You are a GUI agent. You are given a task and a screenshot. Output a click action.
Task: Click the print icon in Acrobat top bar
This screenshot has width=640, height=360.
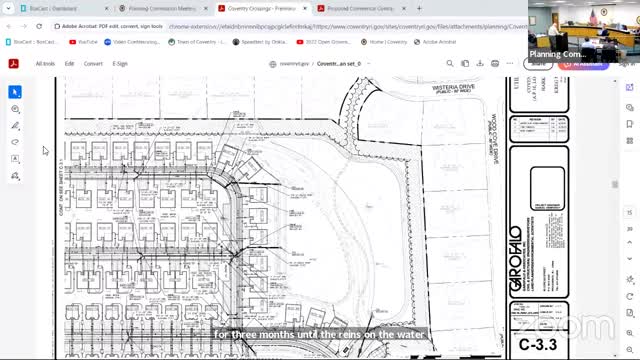click(x=495, y=64)
